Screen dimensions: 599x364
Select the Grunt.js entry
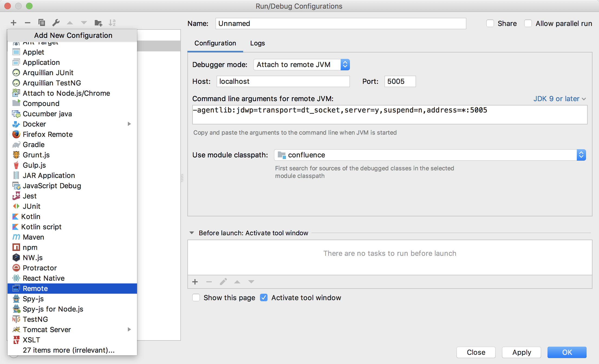pyautogui.click(x=72, y=155)
